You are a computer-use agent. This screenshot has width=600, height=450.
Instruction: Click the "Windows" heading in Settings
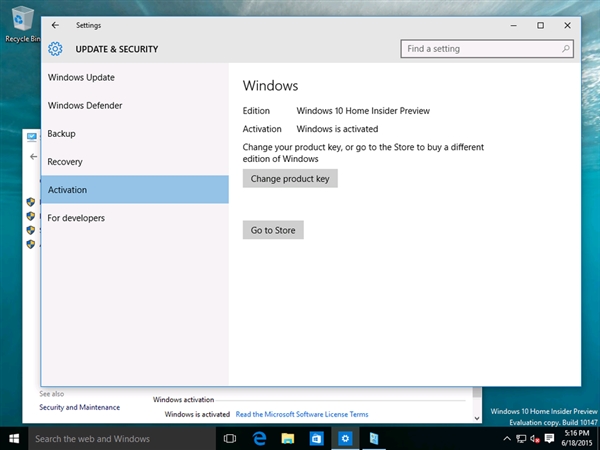(270, 85)
